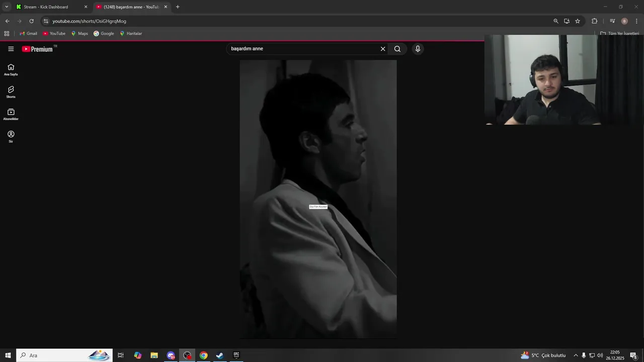Launch Copilot from the taskbar
Image resolution: width=644 pixels, height=362 pixels.
[137, 355]
